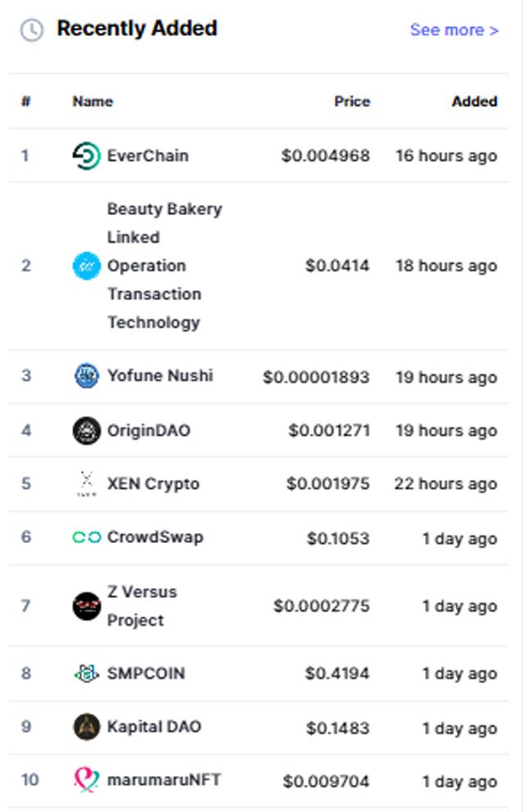Click the Recently Added clock icon
Image resolution: width=525 pixels, height=812 pixels.
(32, 30)
